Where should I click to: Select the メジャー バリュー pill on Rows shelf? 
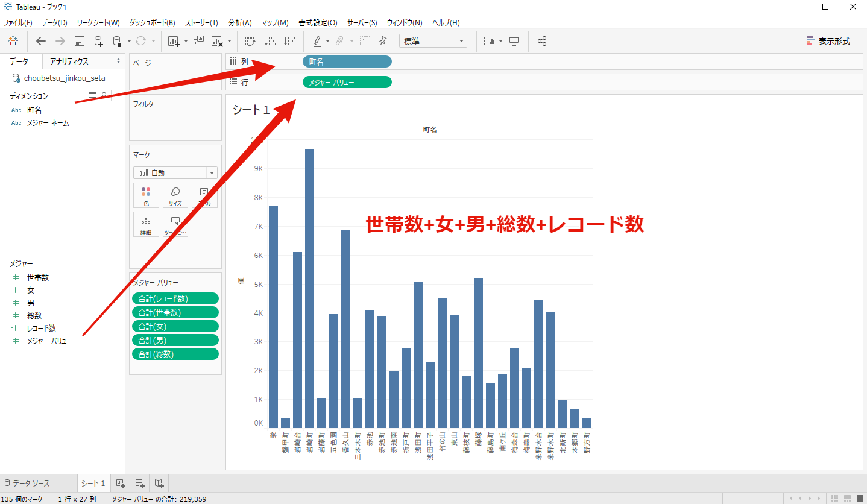348,82
